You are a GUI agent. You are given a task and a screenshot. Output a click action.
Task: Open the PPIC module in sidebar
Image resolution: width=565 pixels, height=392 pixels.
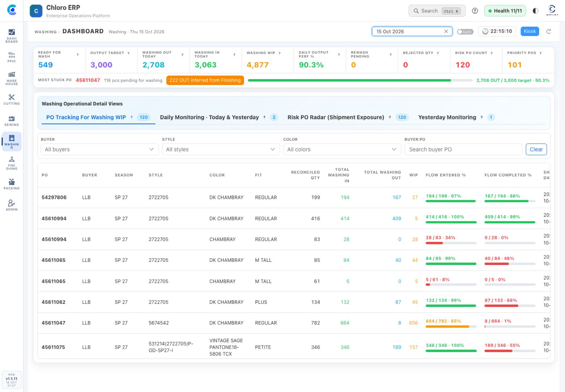(12, 57)
